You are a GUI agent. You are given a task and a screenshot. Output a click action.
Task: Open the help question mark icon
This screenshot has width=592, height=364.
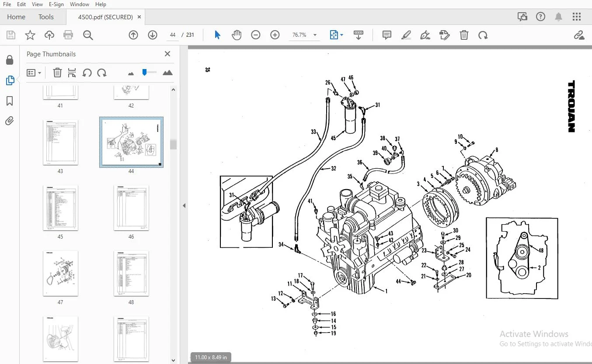tap(540, 17)
